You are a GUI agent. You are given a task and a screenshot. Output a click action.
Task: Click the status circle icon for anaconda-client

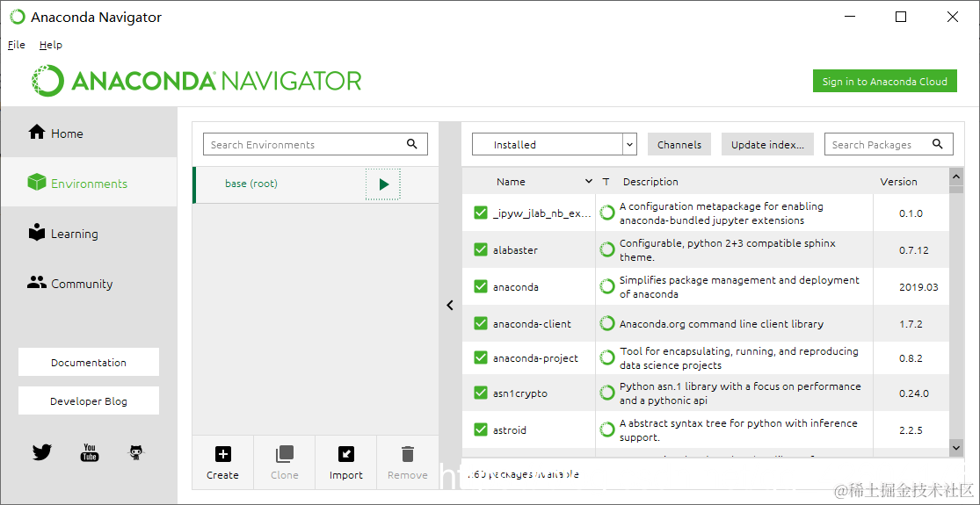pyautogui.click(x=606, y=323)
